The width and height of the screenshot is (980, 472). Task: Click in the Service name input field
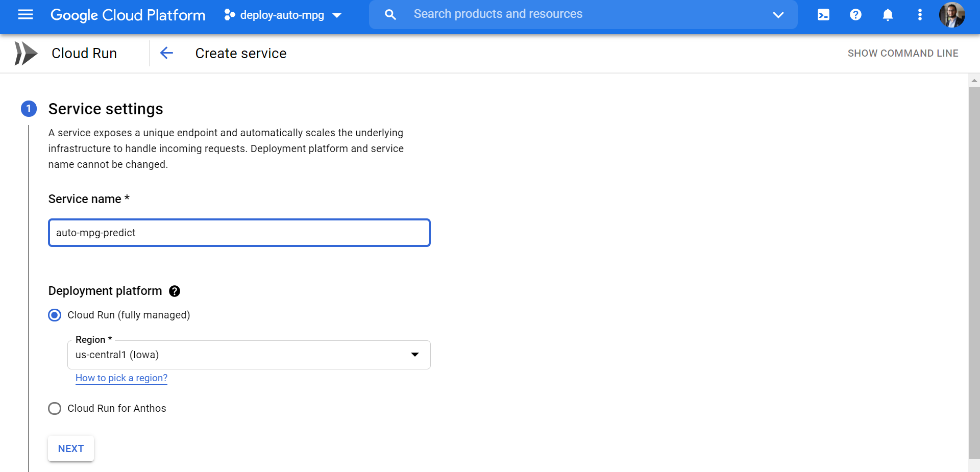coord(239,233)
